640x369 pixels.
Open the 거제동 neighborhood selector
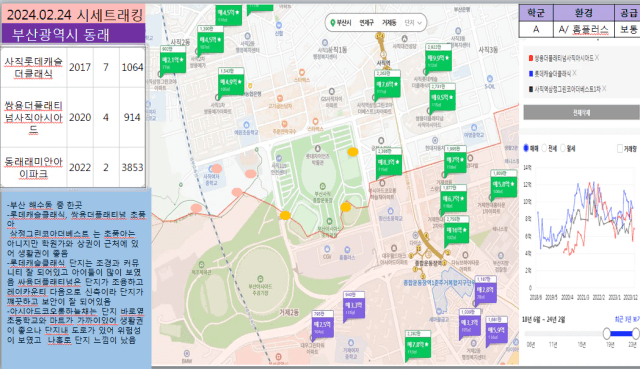389,23
